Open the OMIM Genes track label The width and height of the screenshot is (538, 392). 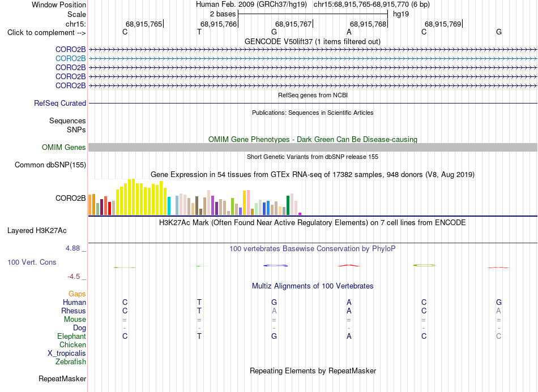(64, 147)
